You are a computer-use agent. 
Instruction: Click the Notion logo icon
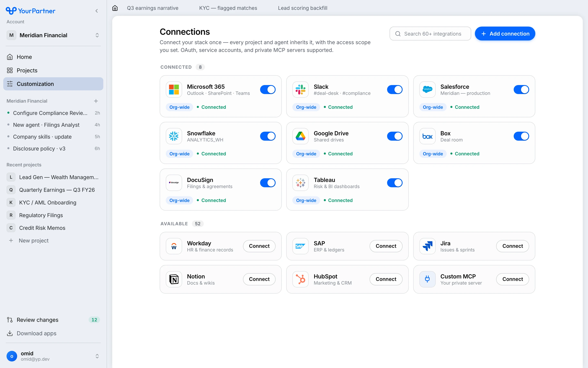click(x=174, y=279)
